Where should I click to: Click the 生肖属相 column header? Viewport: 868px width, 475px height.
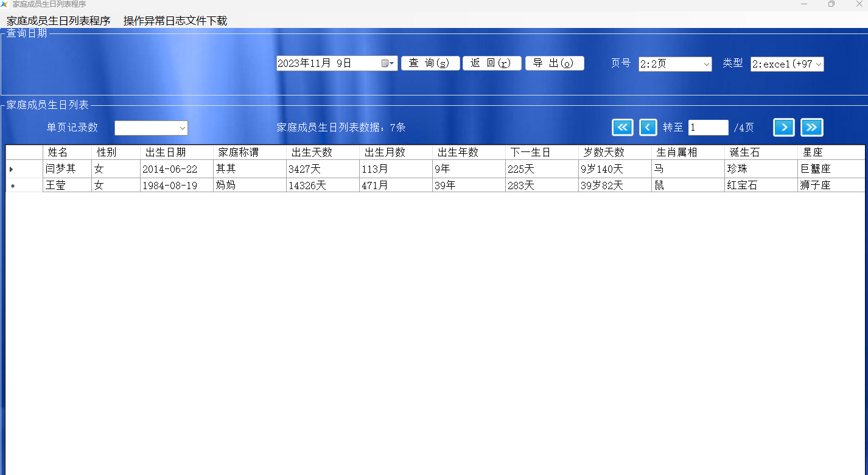[688, 153]
